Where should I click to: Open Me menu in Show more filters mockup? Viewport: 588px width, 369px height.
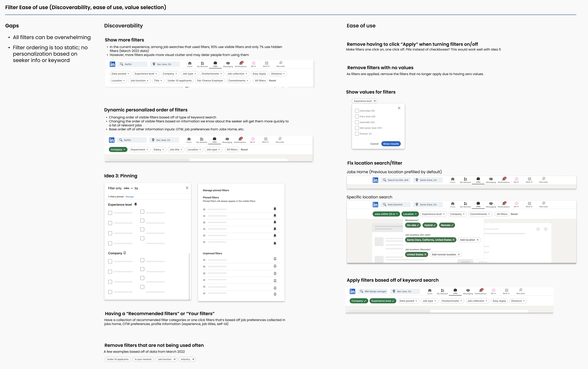tap(253, 64)
